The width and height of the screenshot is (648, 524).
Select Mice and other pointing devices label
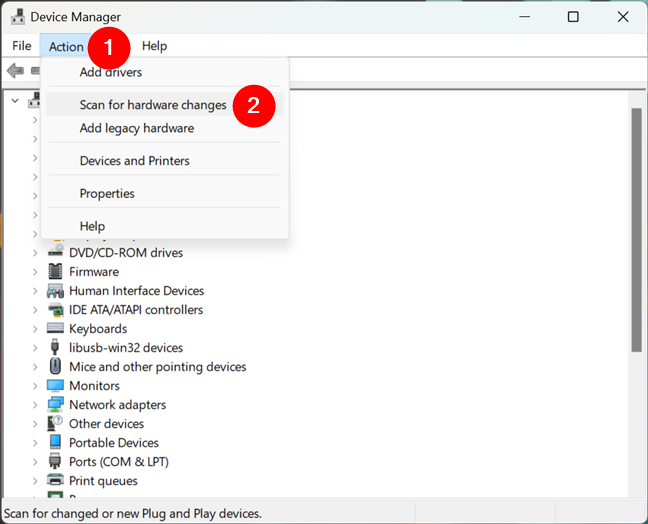coord(157,367)
